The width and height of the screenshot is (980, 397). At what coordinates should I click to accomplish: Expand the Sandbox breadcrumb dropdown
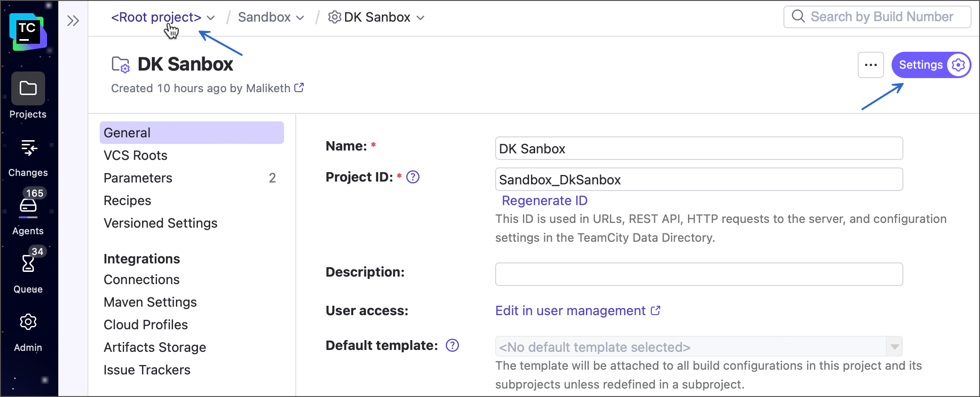click(300, 18)
